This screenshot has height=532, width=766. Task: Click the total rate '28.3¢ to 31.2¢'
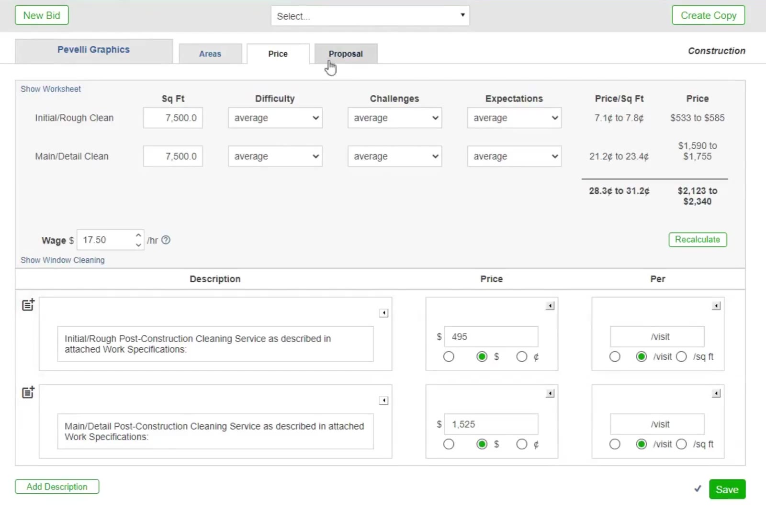tap(619, 191)
